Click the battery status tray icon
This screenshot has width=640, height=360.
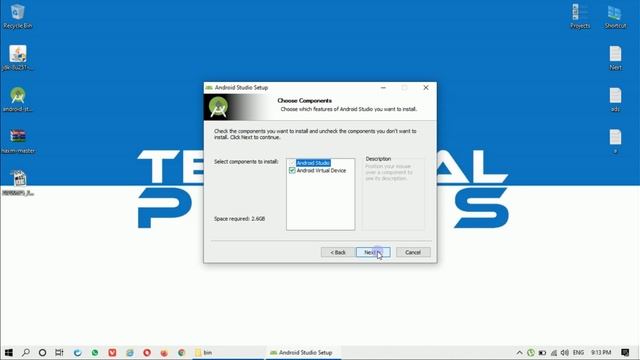click(542, 352)
